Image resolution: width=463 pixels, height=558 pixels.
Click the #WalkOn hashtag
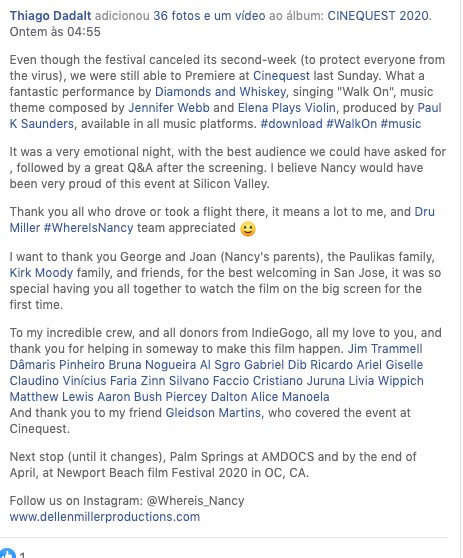coord(352,124)
